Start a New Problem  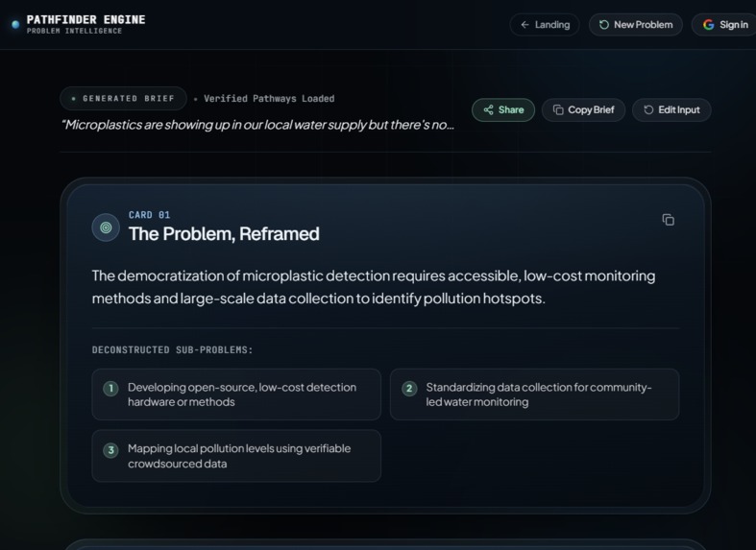(x=636, y=25)
